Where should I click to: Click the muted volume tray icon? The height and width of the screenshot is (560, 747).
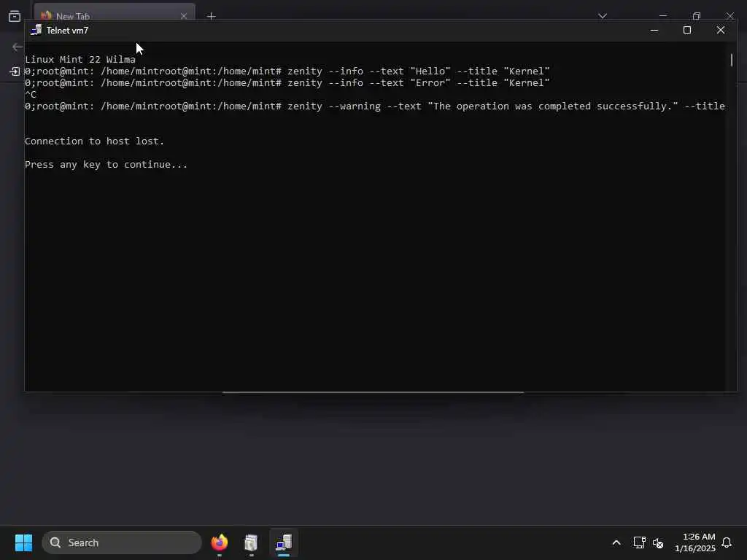tap(658, 542)
